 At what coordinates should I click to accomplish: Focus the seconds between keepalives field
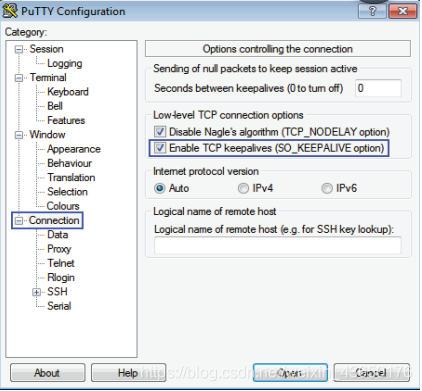378,88
